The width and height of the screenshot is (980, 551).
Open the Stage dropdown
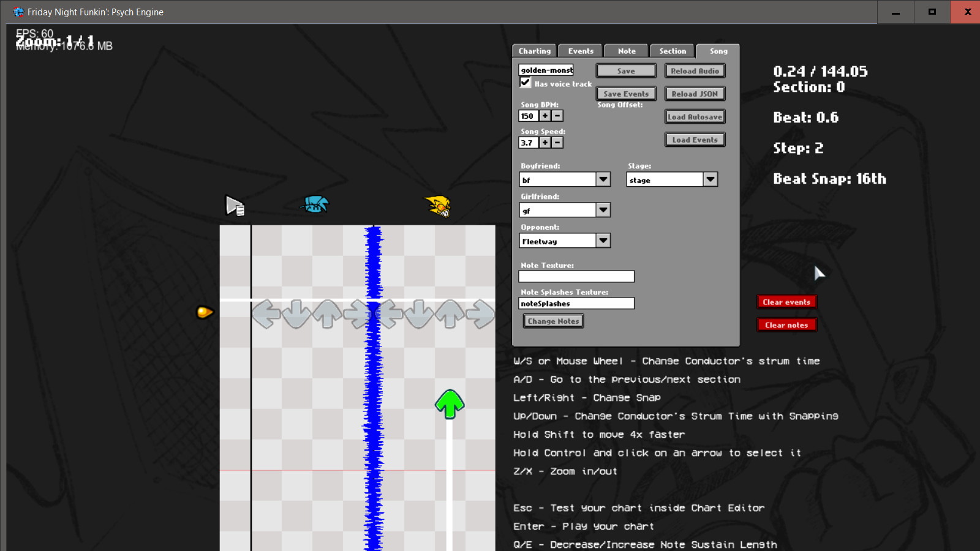pyautogui.click(x=710, y=179)
